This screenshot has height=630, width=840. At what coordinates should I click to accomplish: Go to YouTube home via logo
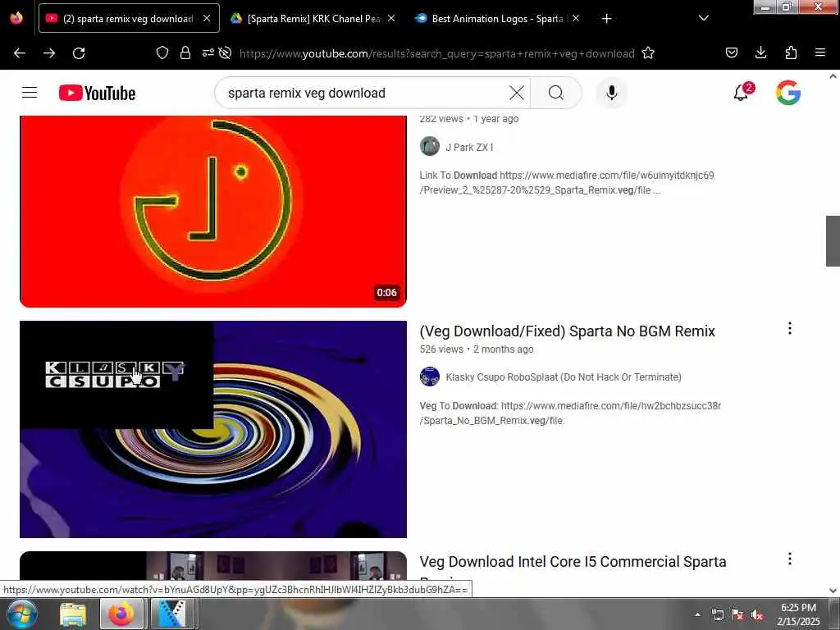[x=97, y=93]
